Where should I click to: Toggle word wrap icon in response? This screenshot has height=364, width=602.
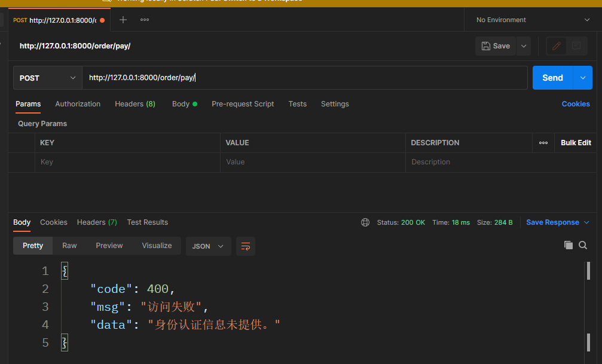(246, 246)
